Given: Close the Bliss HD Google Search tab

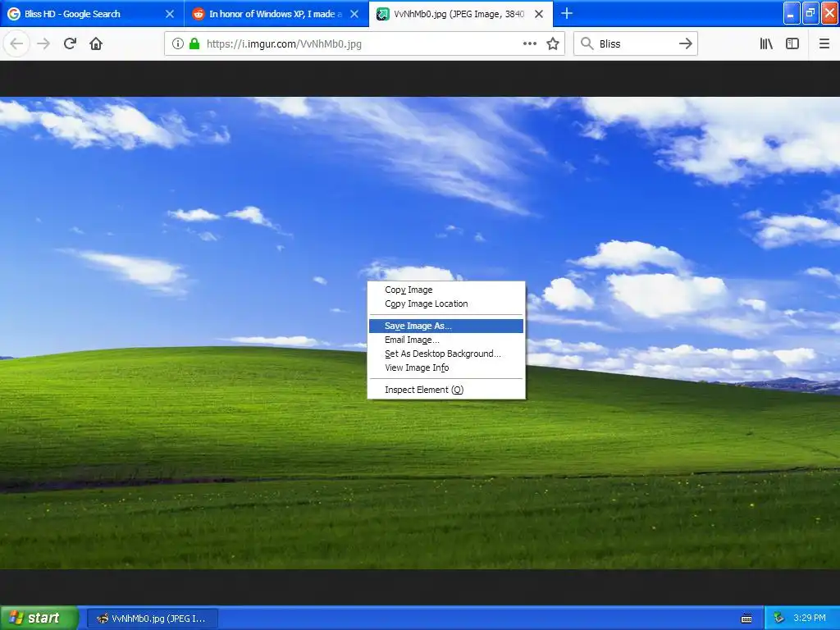Looking at the screenshot, I should pos(170,14).
